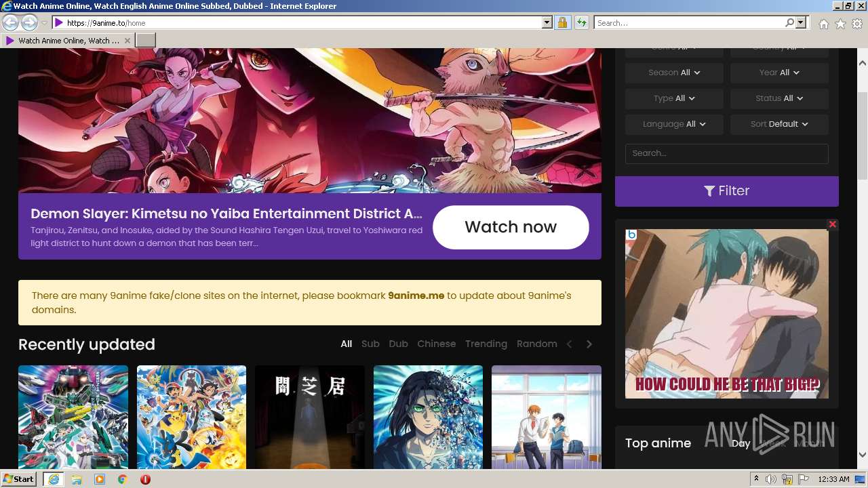868x488 pixels.
Task: Click the Action Center flag tray icon
Action: pos(804,479)
